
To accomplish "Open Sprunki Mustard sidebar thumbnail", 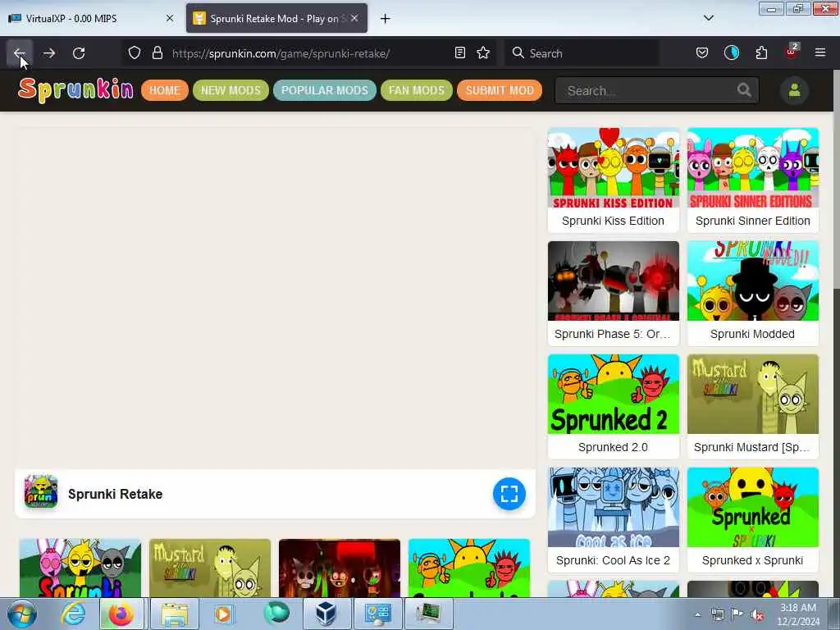I will click(x=753, y=394).
